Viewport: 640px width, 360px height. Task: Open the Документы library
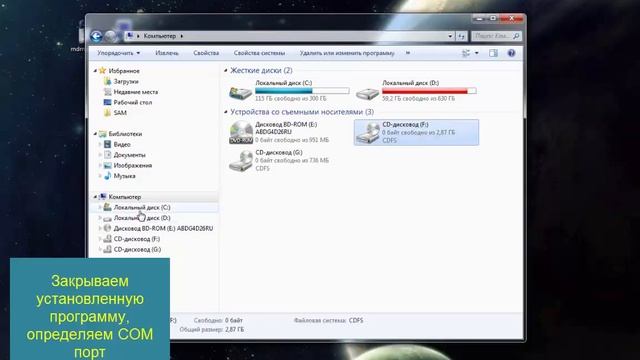(x=129, y=155)
